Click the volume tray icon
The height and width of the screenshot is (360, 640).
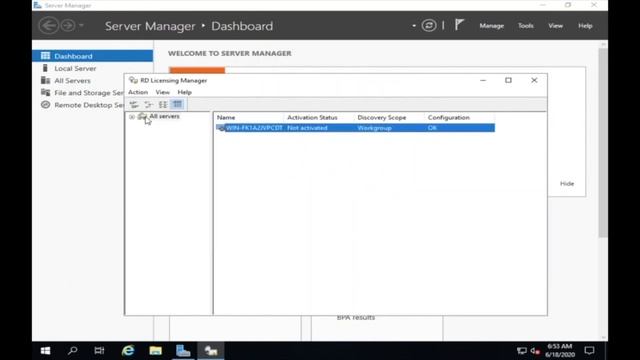coord(535,351)
